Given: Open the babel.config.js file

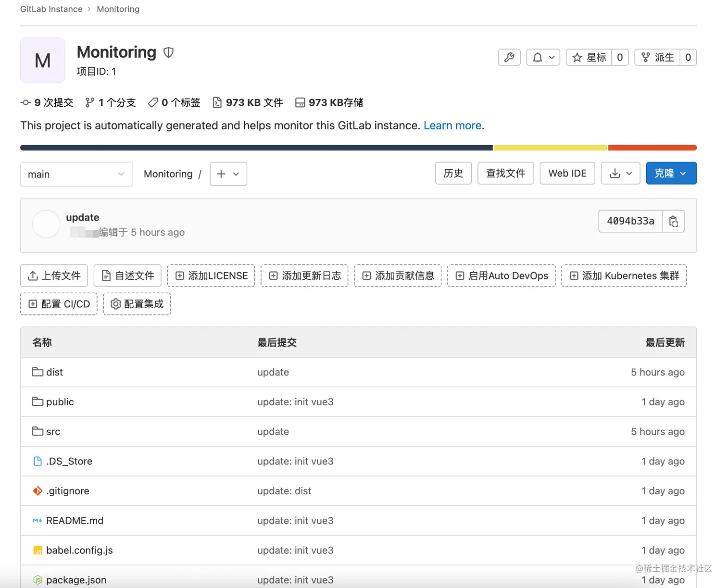Looking at the screenshot, I should point(80,550).
